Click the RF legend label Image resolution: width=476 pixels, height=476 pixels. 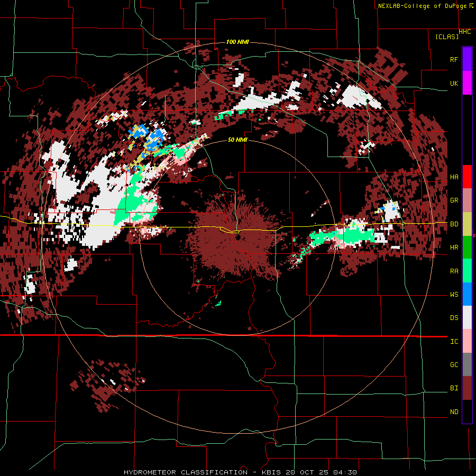454,59
